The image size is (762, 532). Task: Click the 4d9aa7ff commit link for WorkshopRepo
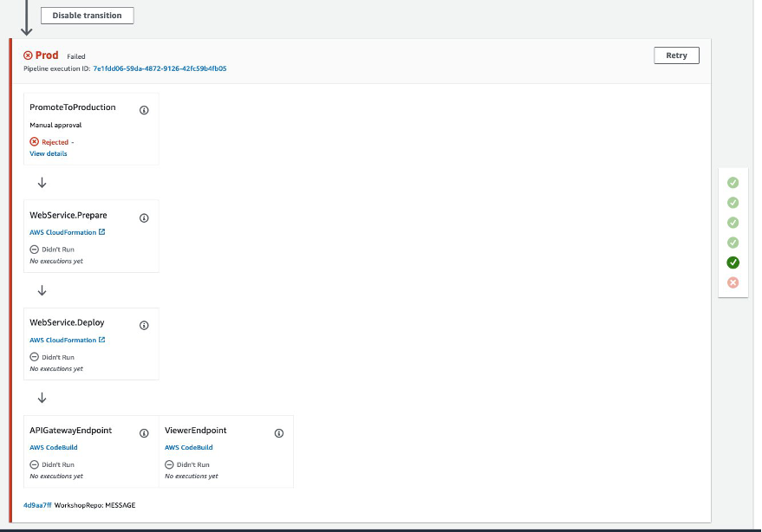[x=37, y=504]
